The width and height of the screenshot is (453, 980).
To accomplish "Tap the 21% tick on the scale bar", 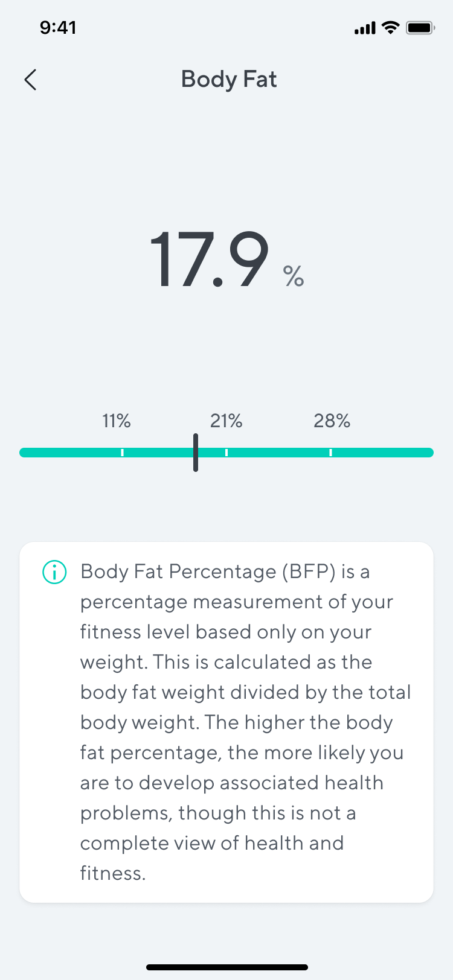I will pos(226,452).
